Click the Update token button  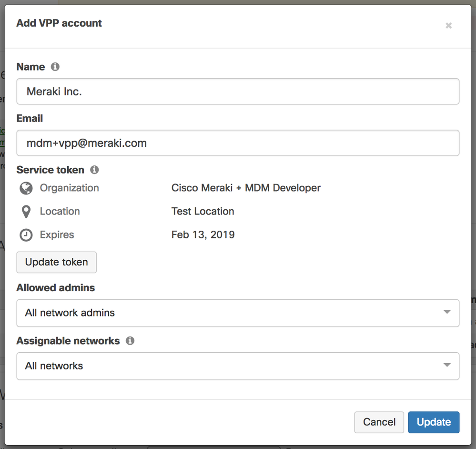tap(57, 262)
